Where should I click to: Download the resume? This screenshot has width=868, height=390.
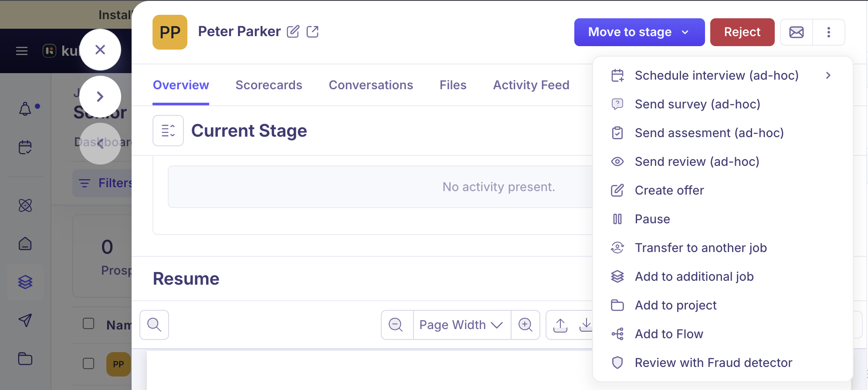coord(586,325)
